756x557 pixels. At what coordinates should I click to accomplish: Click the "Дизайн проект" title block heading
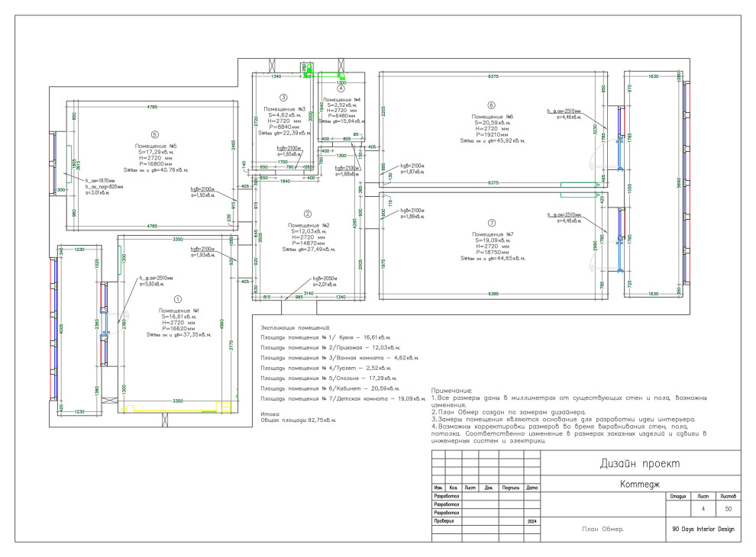click(x=641, y=464)
